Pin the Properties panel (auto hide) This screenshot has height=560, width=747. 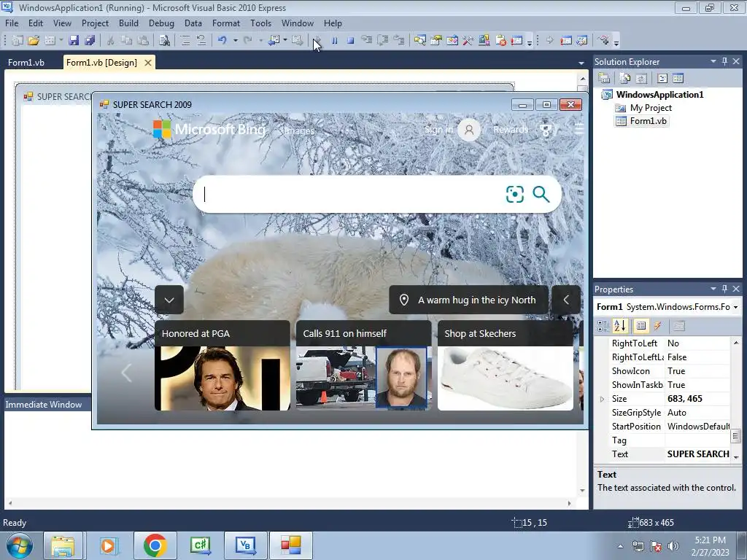tap(724, 289)
